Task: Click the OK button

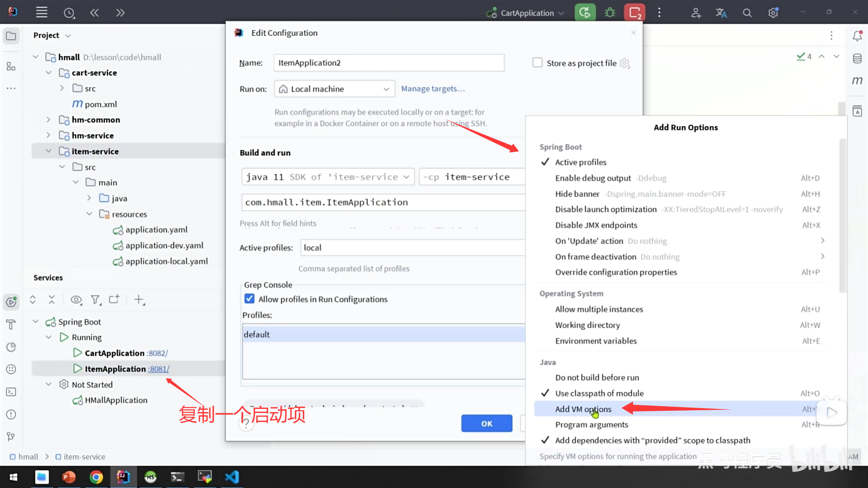Action: pos(486,423)
